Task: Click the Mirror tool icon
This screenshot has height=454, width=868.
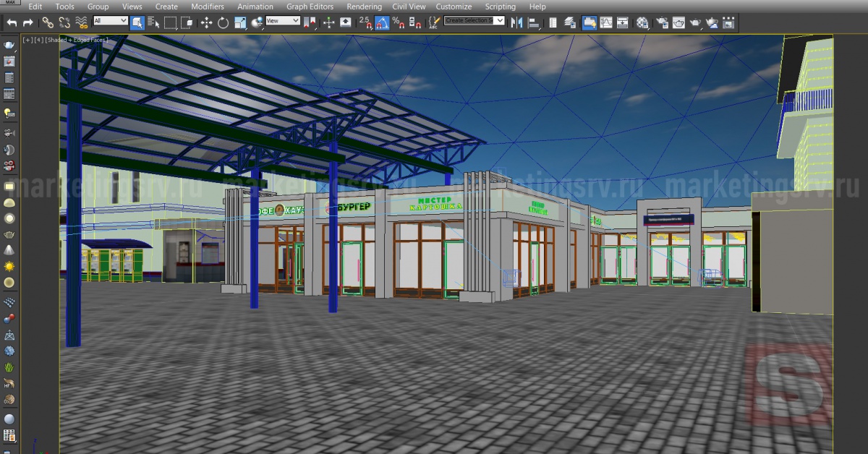Action: [516, 23]
